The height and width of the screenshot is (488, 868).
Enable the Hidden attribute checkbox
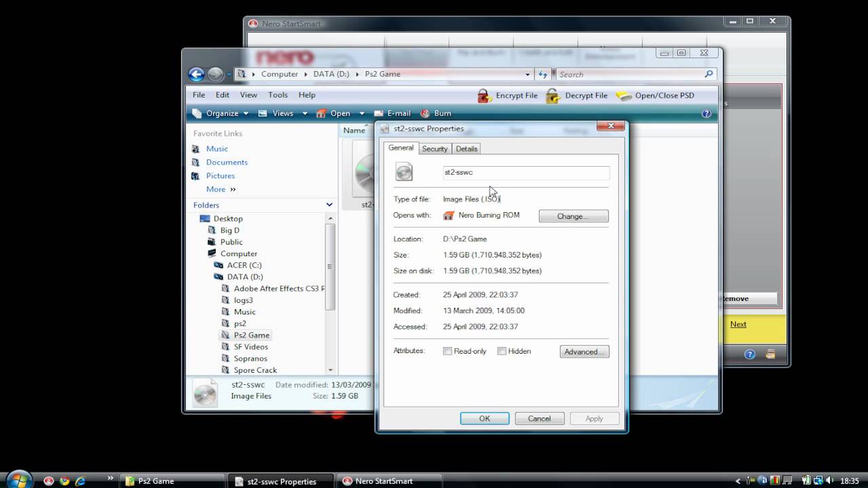pyautogui.click(x=502, y=351)
